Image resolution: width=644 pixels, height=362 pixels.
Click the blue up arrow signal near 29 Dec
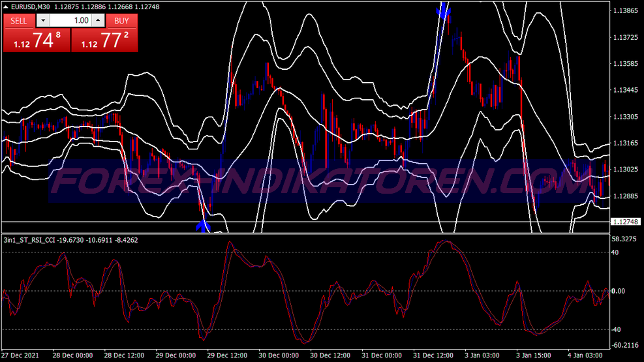203,226
